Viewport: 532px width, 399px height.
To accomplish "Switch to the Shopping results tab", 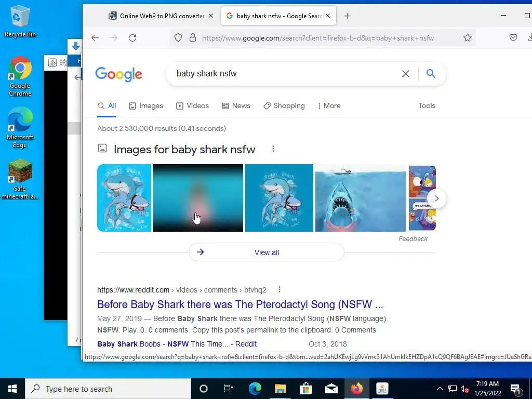I will point(284,106).
